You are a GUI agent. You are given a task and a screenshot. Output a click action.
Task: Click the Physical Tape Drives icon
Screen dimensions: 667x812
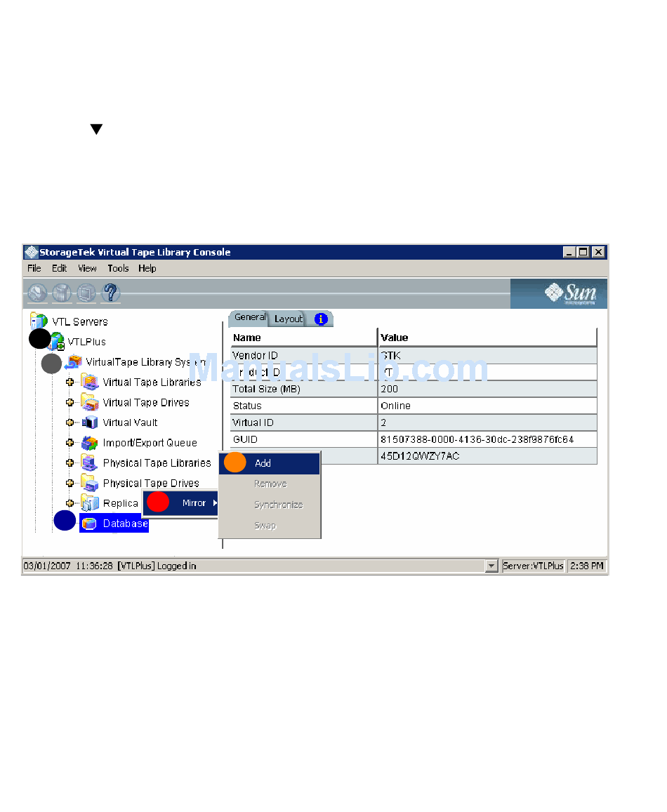click(90, 483)
